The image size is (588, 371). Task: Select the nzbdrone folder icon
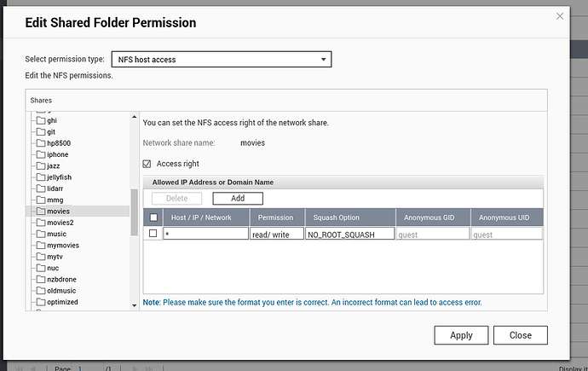pyautogui.click(x=40, y=279)
